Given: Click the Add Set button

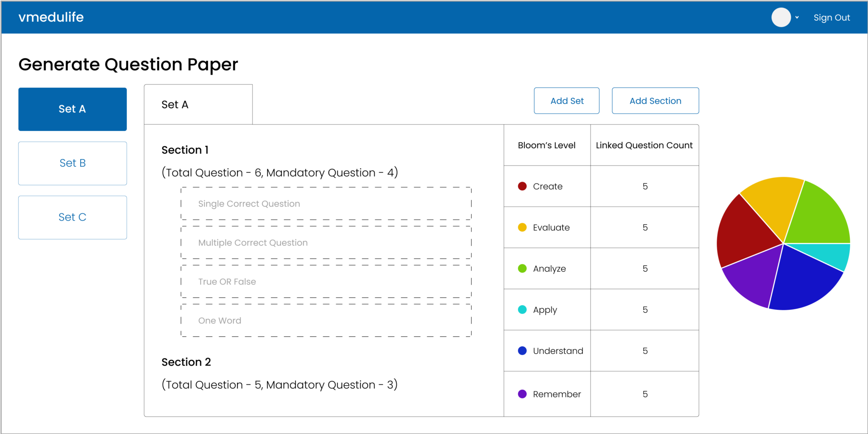Looking at the screenshot, I should [x=567, y=100].
